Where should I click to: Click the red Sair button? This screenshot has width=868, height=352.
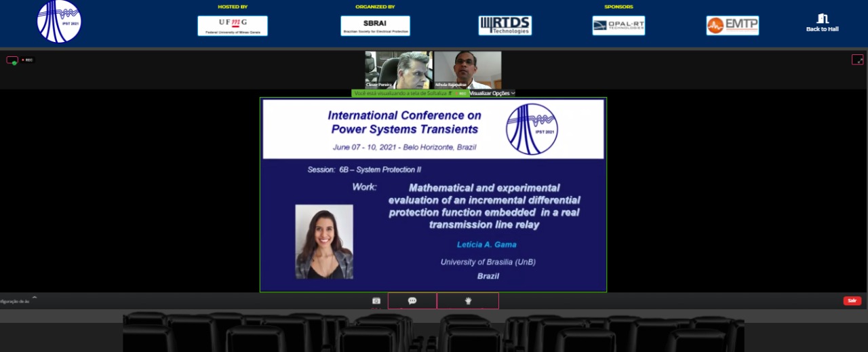pos(852,300)
